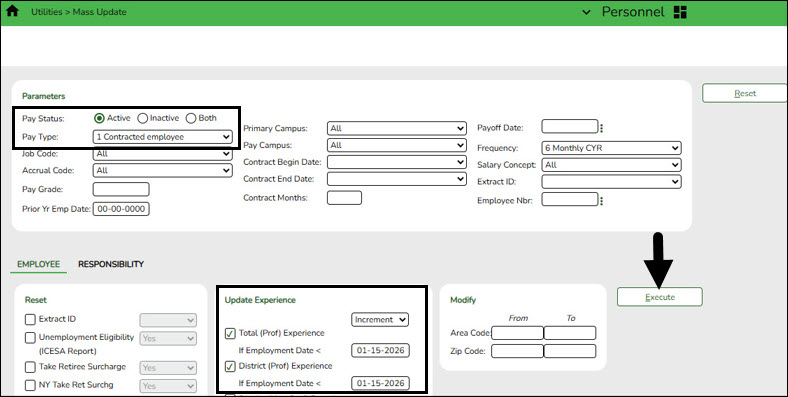Open the Pay Type dropdown
Screen dimensions: 788x397
click(x=163, y=137)
